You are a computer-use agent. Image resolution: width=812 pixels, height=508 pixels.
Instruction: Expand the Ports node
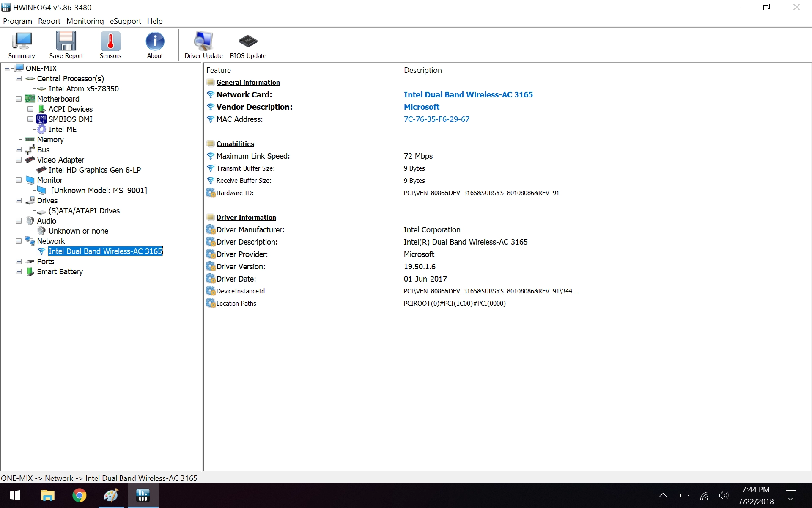click(19, 261)
